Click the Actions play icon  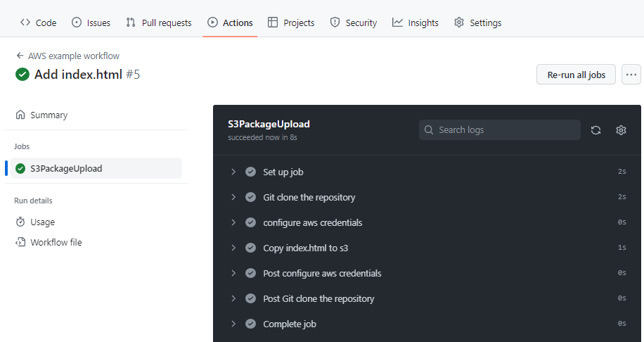(212, 23)
